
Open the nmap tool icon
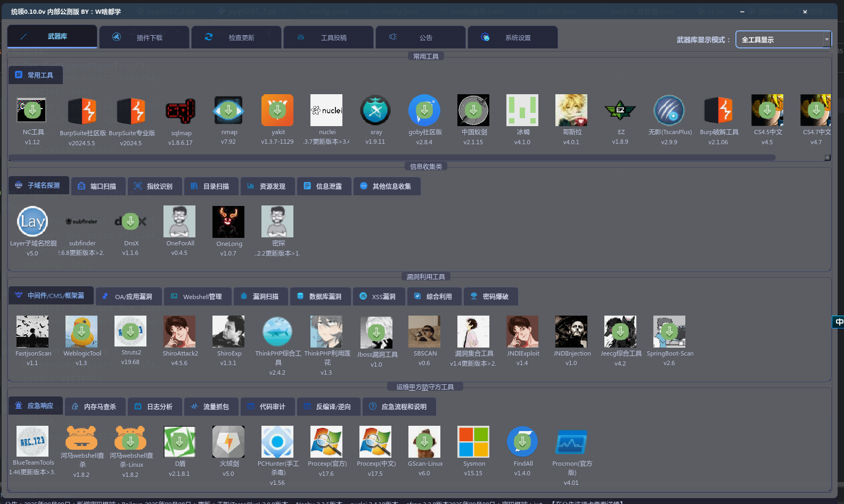coord(228,110)
